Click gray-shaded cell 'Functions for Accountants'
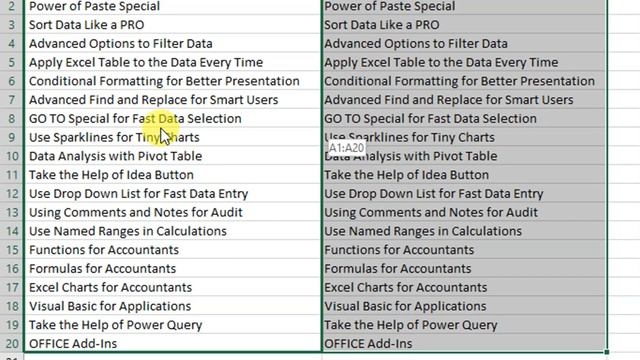The width and height of the screenshot is (640, 360). (x=464, y=250)
